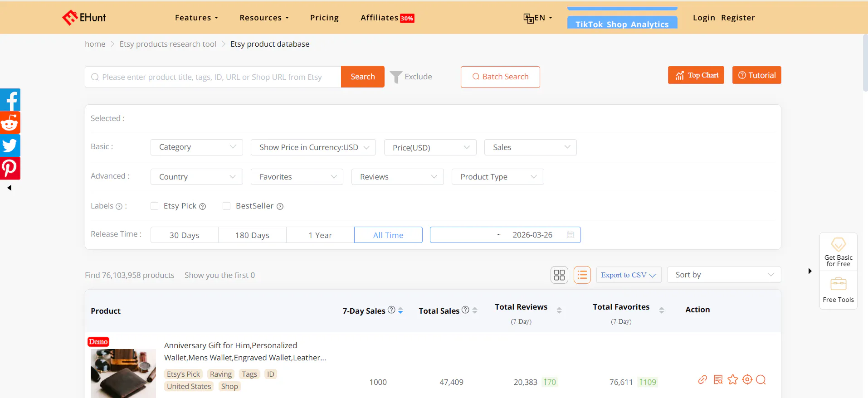The height and width of the screenshot is (398, 868).
Task: Open Etsy products research tool breadcrumb
Action: tap(168, 44)
